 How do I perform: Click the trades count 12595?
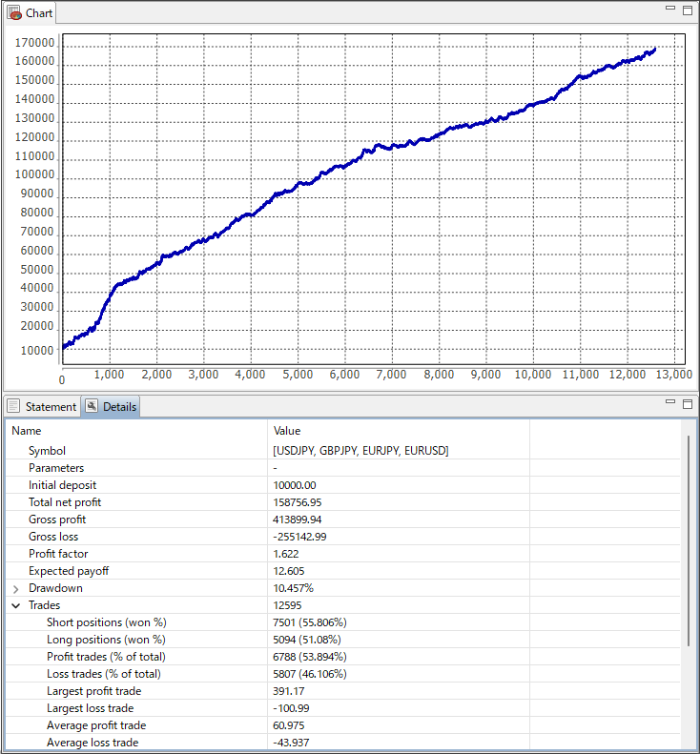287,605
